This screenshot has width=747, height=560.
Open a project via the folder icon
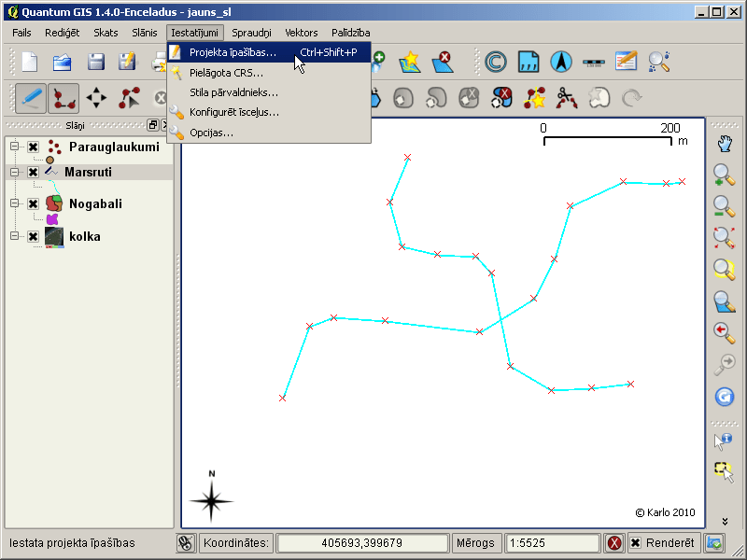pyautogui.click(x=63, y=62)
